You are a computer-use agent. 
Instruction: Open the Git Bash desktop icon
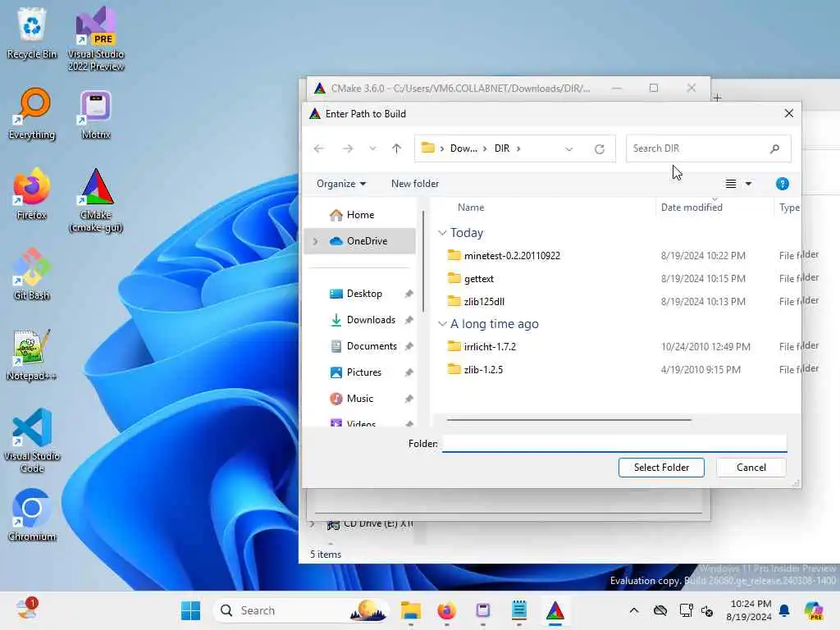tap(32, 274)
